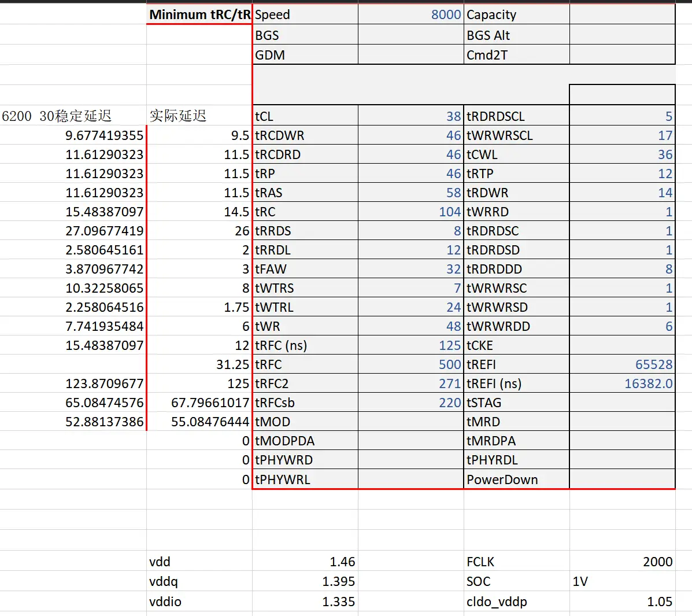This screenshot has height=616, width=692.
Task: Click the vddq value 1.395
Action: click(305, 581)
